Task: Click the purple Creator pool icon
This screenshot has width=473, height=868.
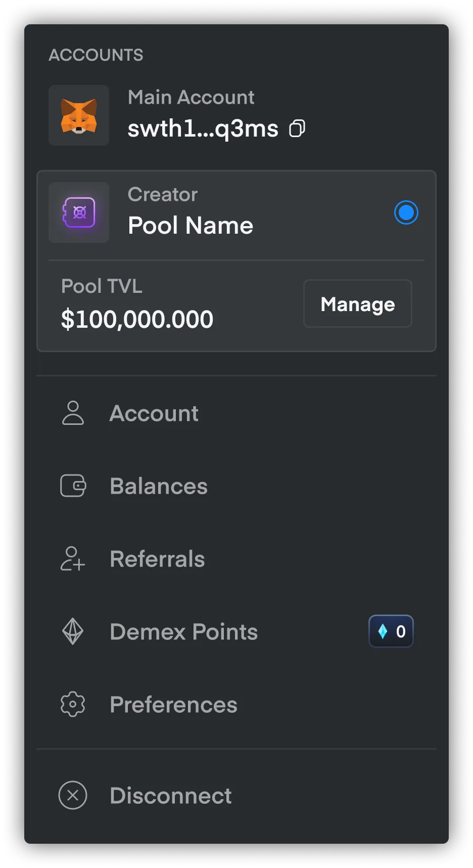Action: [79, 212]
